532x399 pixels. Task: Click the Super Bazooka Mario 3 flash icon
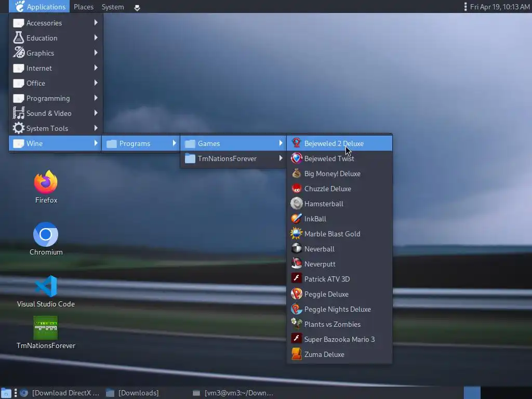pyautogui.click(x=296, y=339)
